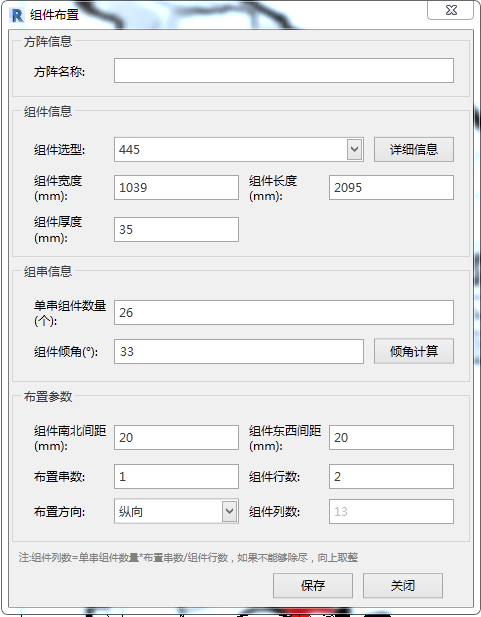Viewport: 481px width, 617px height.
Task: Click the 组件倾角 field showing 33
Action: 239,351
